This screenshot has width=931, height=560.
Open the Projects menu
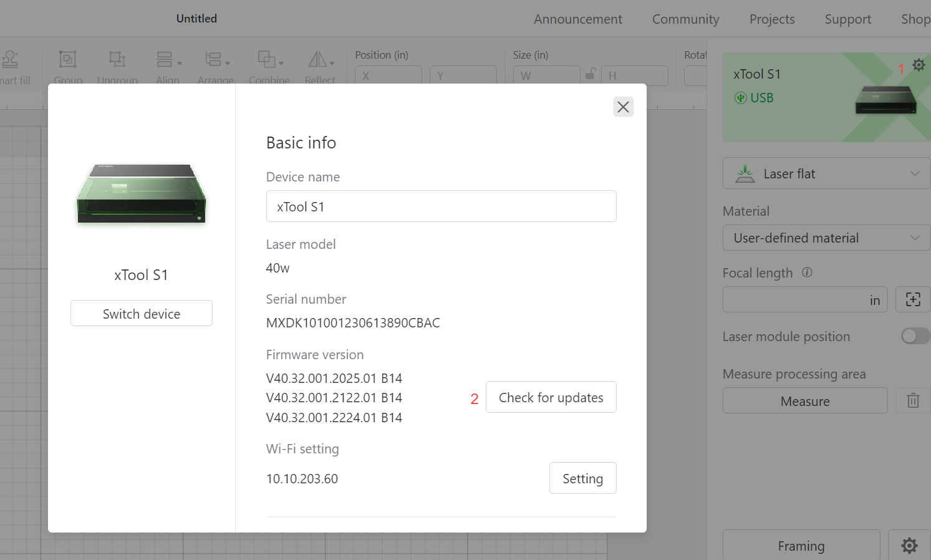click(772, 19)
